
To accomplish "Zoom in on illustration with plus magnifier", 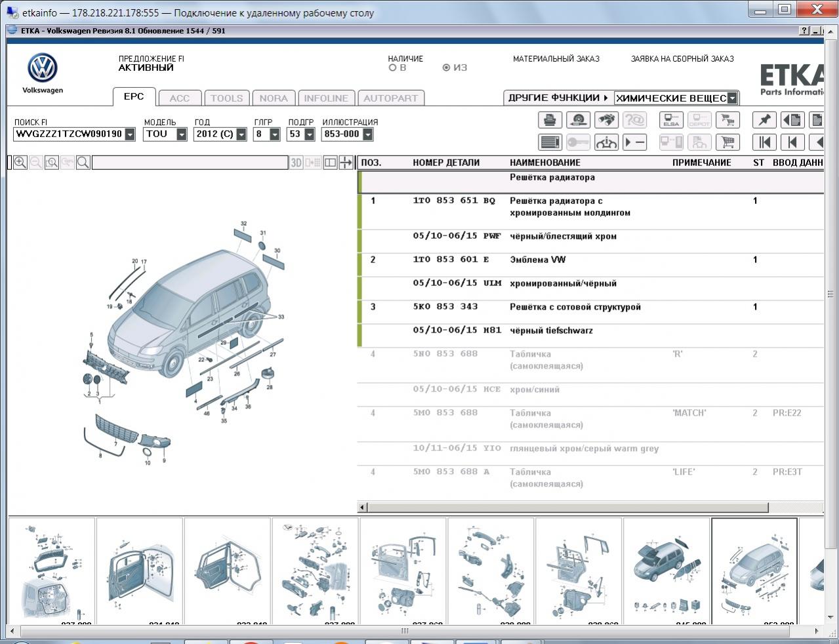I will coord(20,163).
